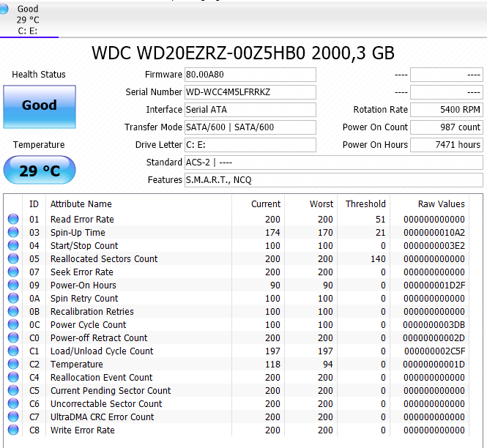
Task: Click status icon for Start/Stop Count
Action: click(13, 245)
